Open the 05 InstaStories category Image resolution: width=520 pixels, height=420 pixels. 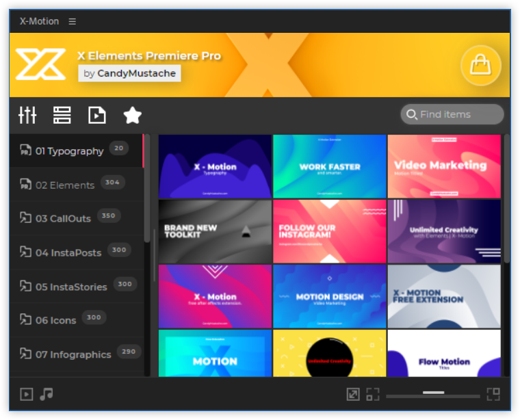click(77, 287)
